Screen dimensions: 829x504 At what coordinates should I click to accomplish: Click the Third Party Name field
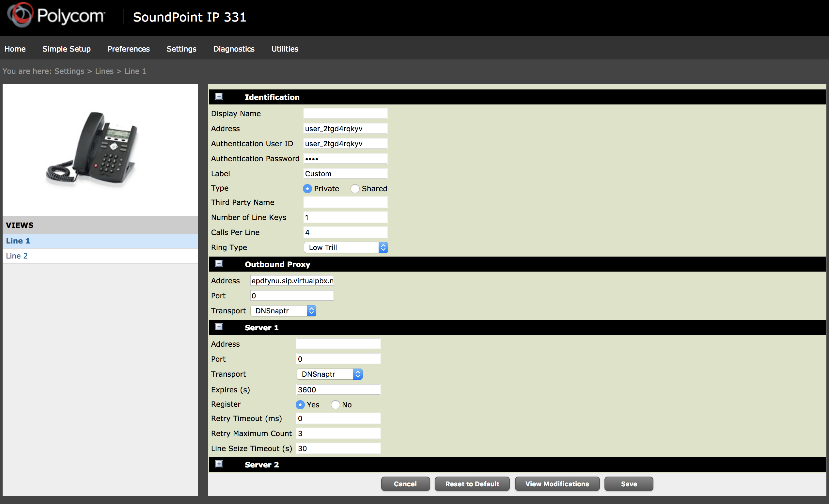346,202
